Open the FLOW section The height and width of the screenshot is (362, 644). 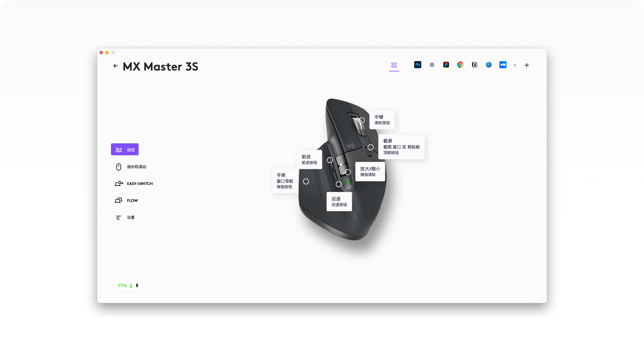[126, 200]
